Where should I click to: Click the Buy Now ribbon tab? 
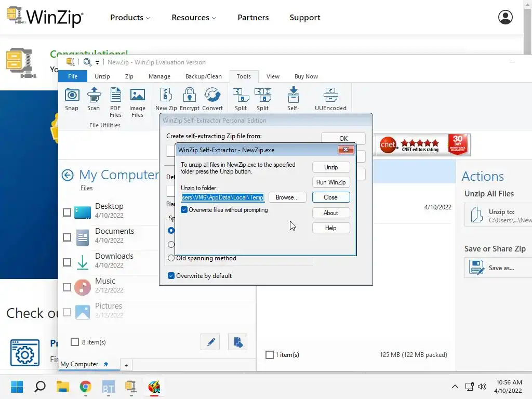tap(306, 76)
